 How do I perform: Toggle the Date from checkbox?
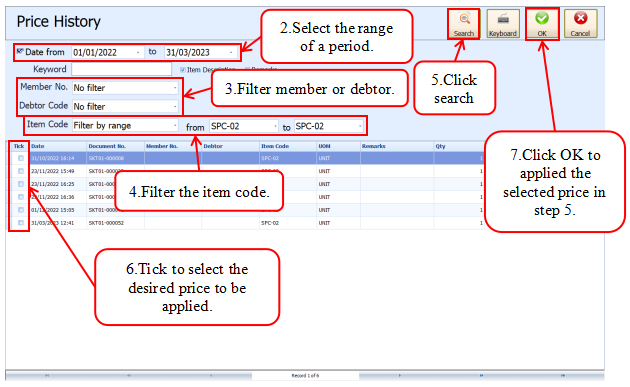coord(19,51)
